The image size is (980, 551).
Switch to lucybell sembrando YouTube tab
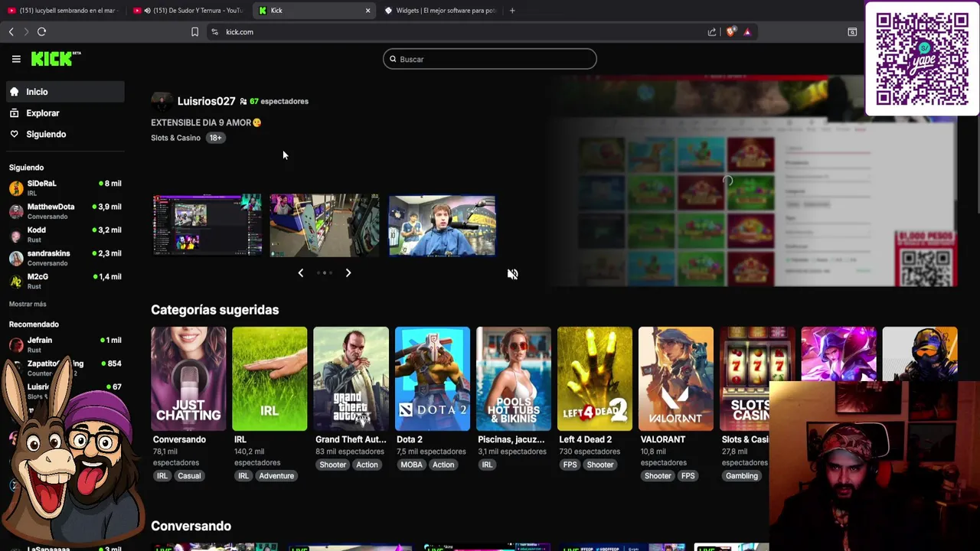point(61,11)
